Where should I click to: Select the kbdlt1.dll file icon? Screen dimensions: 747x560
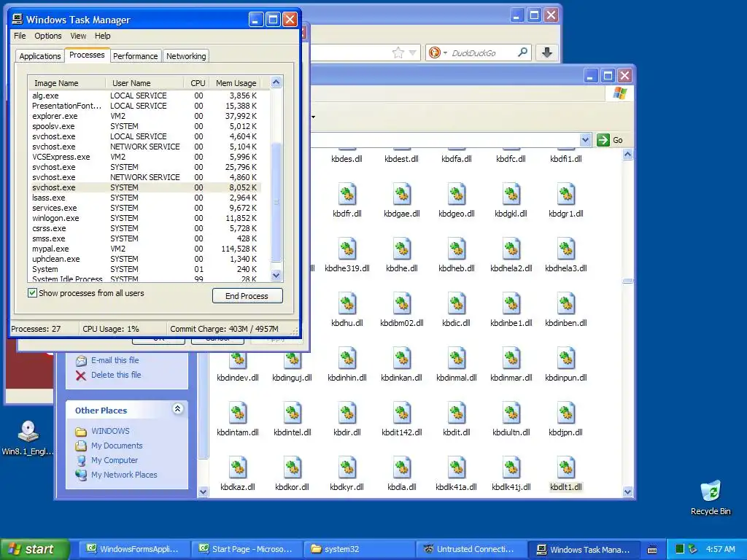(566, 468)
